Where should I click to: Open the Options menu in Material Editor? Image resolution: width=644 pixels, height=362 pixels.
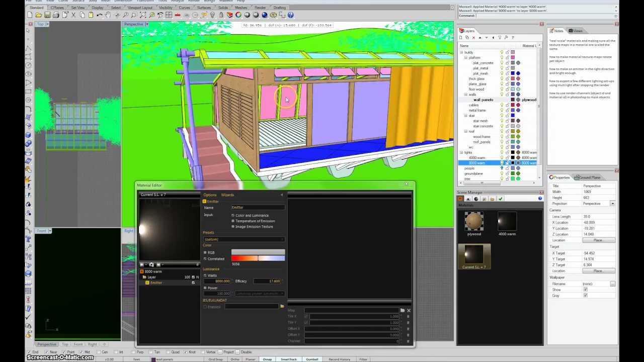[x=210, y=195]
